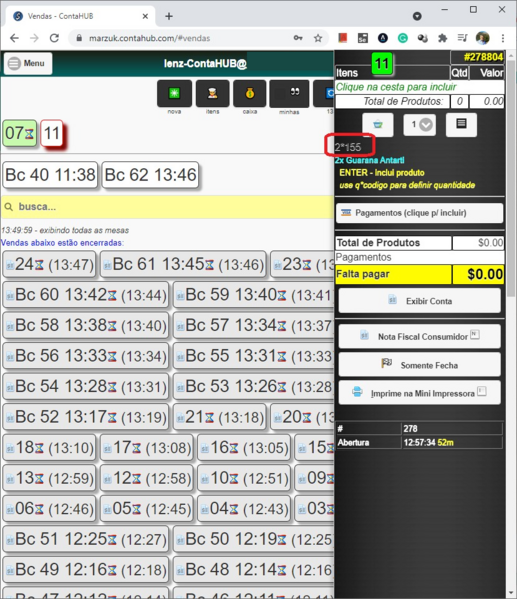The height and width of the screenshot is (599, 517).
Task: Open closed sale 05 (12:45)
Action: pos(147,509)
